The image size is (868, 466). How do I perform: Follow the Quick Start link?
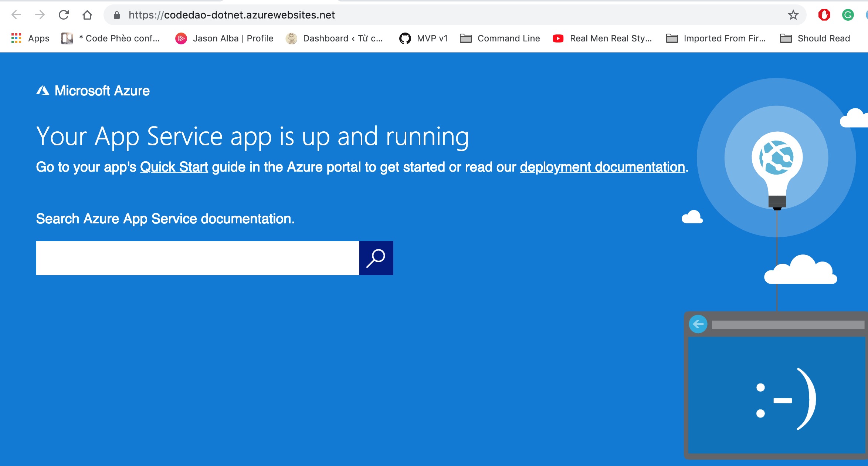174,167
